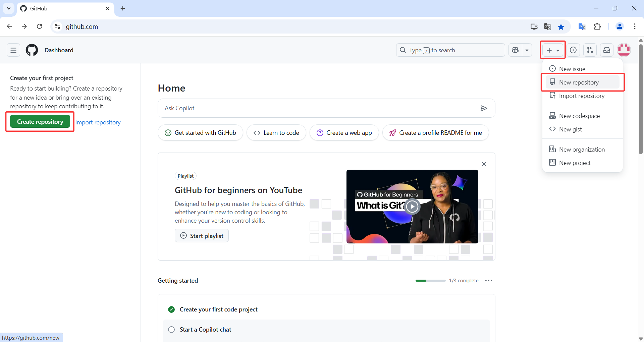This screenshot has width=644, height=342.
Task: Click the scrollbar down arrow
Action: click(x=641, y=339)
